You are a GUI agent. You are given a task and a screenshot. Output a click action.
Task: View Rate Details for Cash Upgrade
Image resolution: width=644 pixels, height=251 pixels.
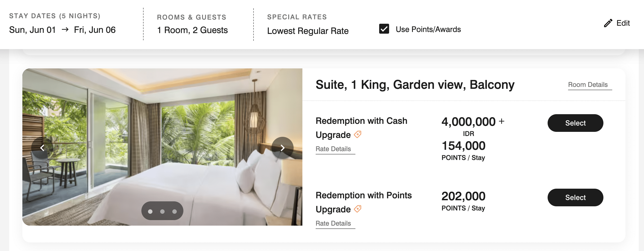tap(333, 149)
